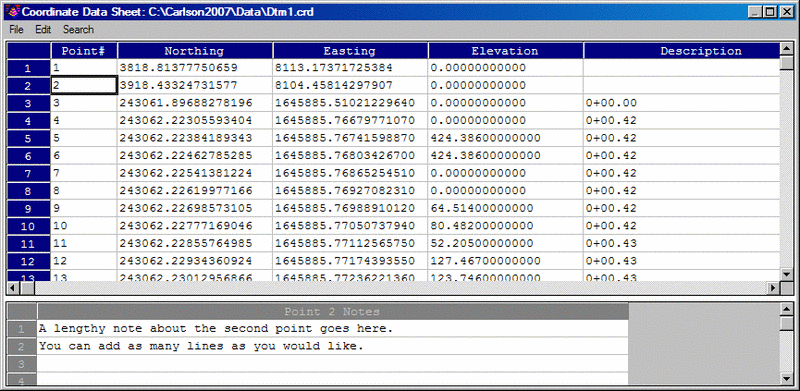800x391 pixels.
Task: Click Elevation value 127.46700000000
Action: (x=505, y=261)
